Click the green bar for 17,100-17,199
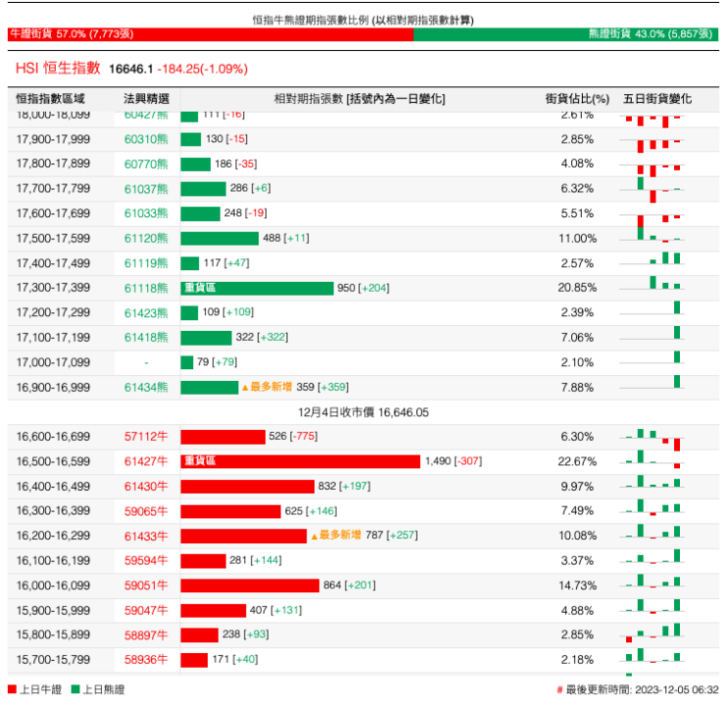Viewport: 728px width, 705px height. tap(206, 338)
